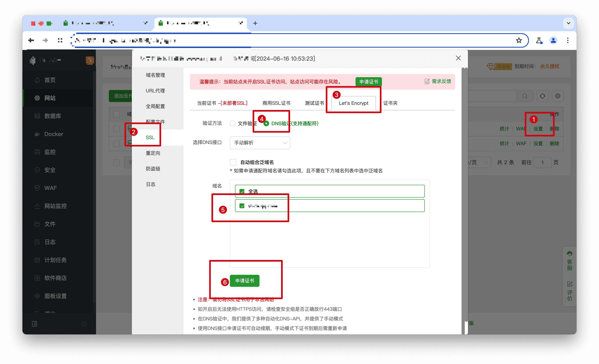Switch to 当前证书 tab
599x364 pixels.
[222, 103]
